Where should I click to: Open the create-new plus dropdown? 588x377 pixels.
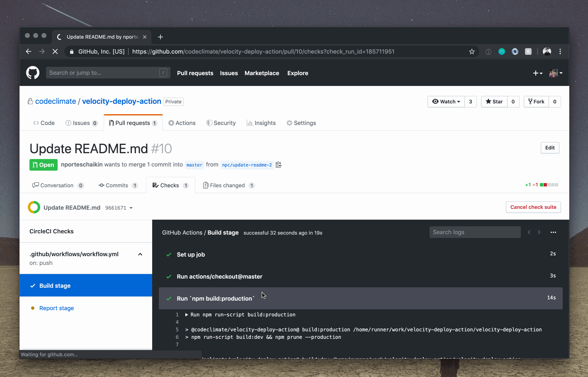pyautogui.click(x=537, y=73)
